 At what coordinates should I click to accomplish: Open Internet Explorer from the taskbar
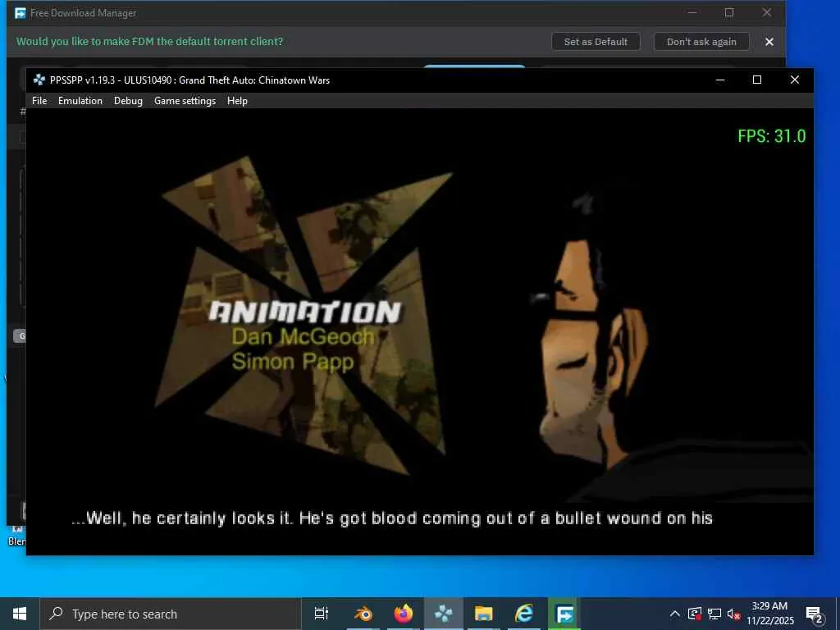coord(524,614)
